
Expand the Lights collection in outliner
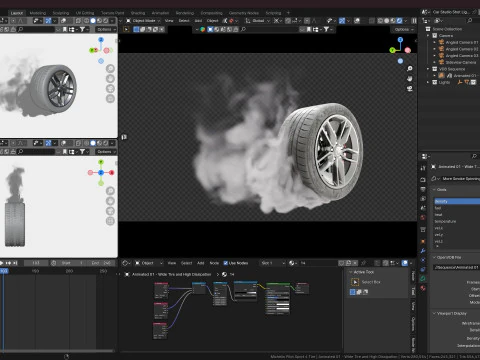tap(428, 82)
